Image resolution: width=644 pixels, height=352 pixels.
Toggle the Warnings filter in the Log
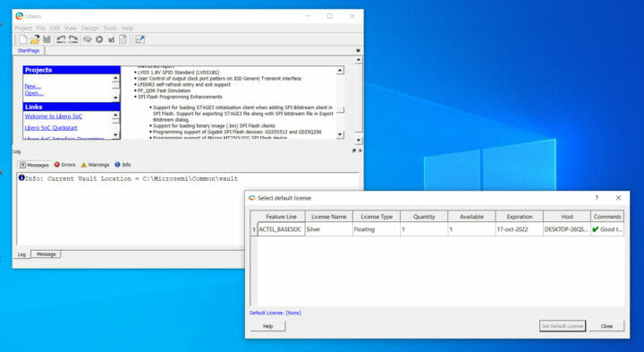(x=95, y=165)
